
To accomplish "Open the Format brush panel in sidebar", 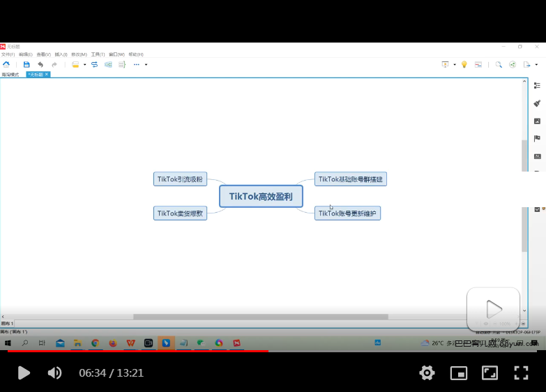I will tap(537, 103).
